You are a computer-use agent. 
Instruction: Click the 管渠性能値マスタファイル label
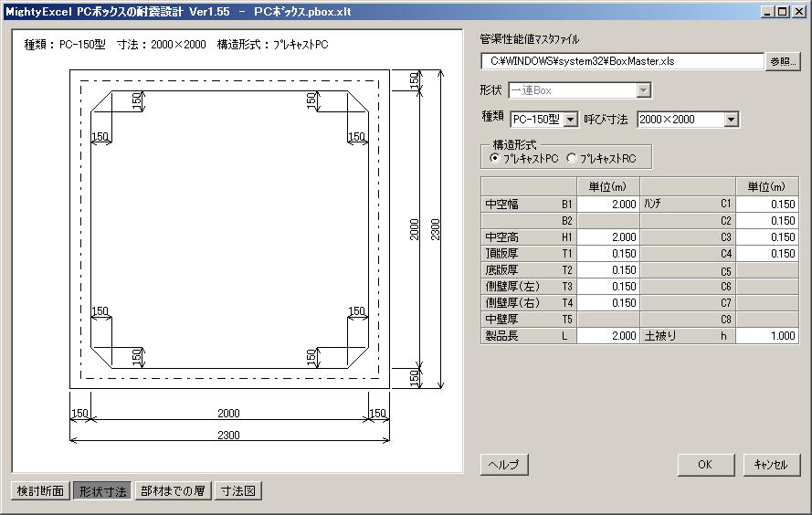coord(529,39)
